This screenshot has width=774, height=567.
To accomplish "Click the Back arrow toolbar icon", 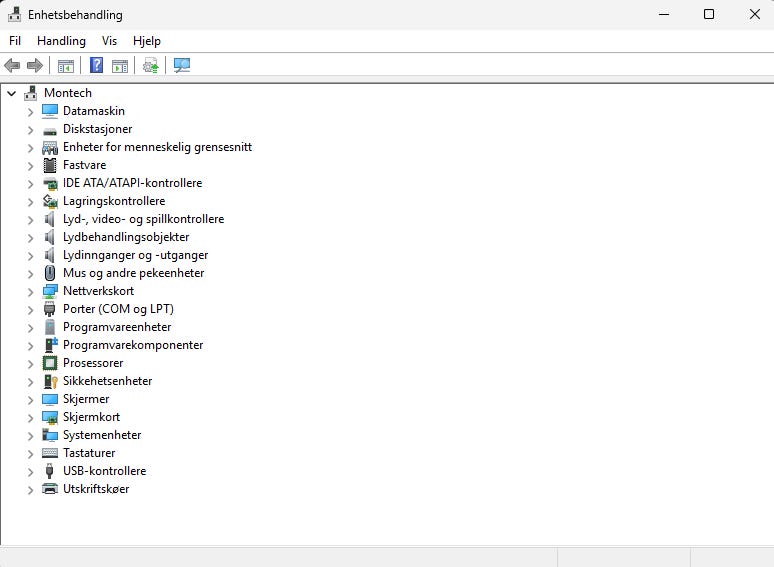I will tap(12, 65).
